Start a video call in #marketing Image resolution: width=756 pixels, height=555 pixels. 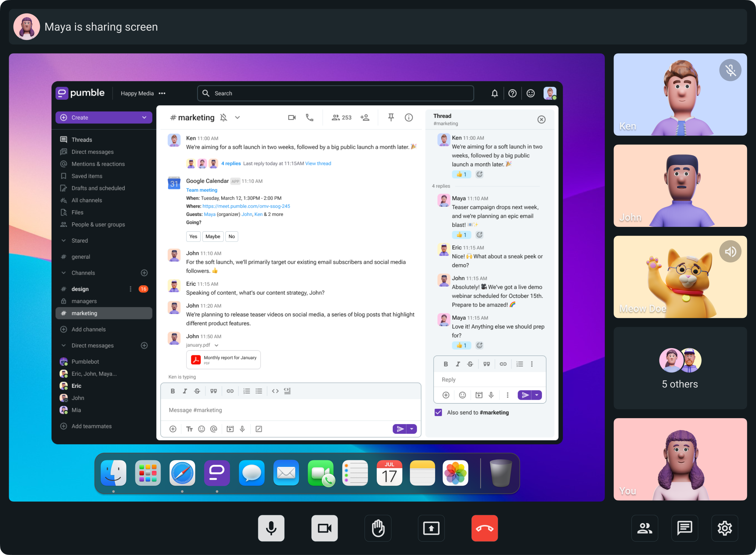[291, 117]
